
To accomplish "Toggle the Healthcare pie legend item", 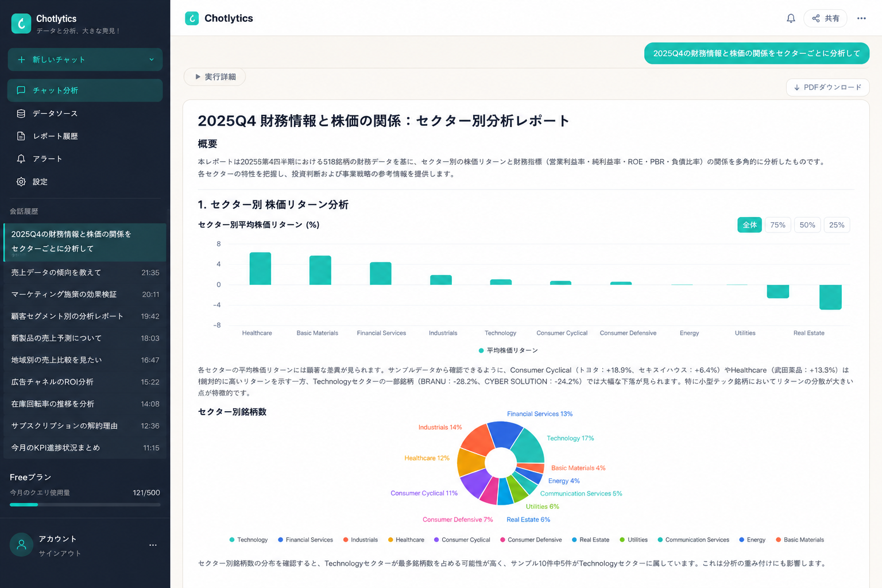I will point(406,540).
